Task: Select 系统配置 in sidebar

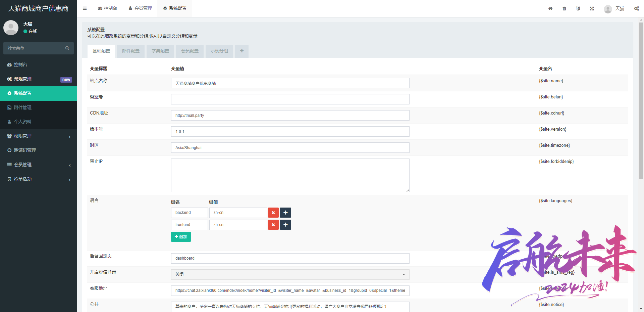Action: (39, 93)
